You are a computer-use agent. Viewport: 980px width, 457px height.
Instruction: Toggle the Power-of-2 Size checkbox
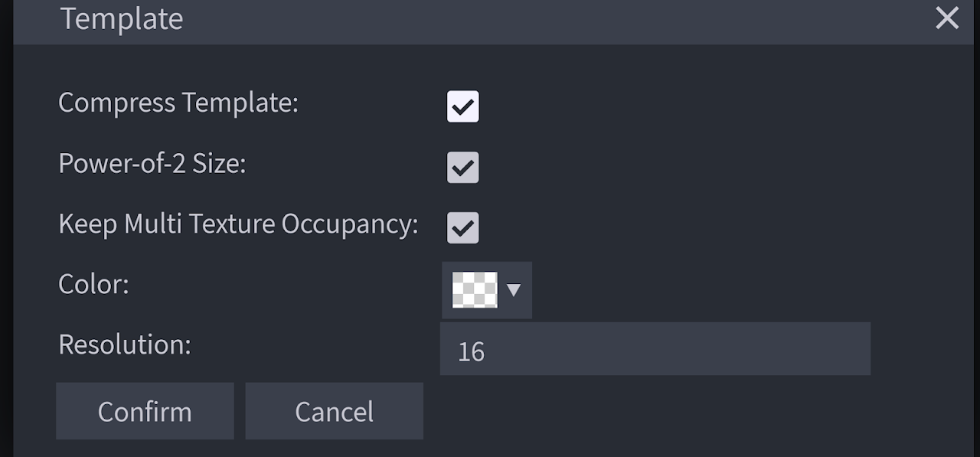463,168
